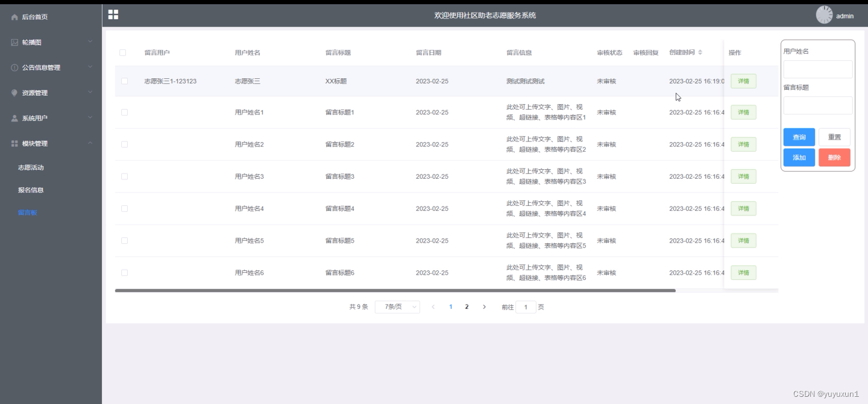
Task: Click the 重置 button
Action: pos(834,137)
